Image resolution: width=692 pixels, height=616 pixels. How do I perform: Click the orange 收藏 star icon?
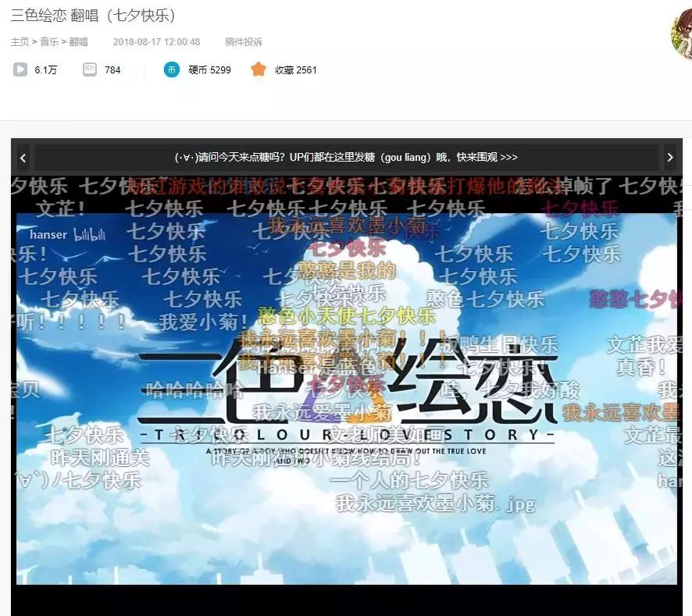(258, 69)
